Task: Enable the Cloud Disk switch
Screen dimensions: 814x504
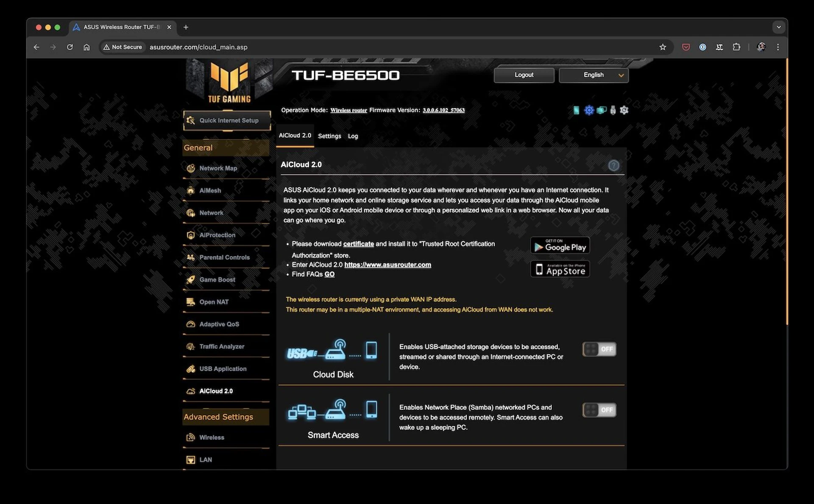Action: pyautogui.click(x=599, y=349)
